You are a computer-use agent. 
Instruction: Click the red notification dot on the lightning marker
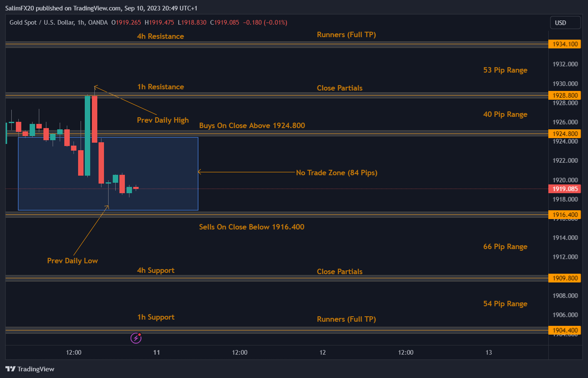[139, 335]
